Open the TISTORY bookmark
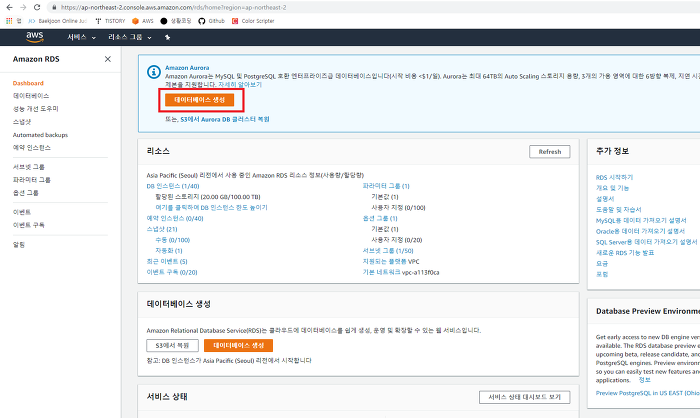 click(x=111, y=21)
